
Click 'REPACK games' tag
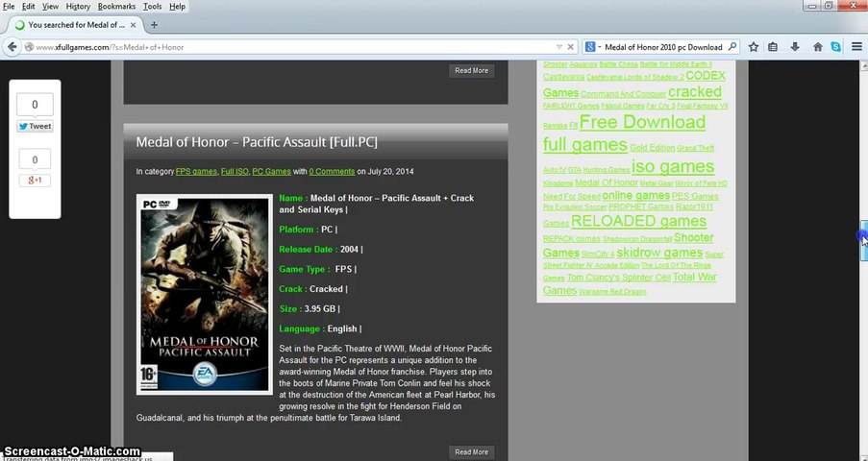click(571, 239)
